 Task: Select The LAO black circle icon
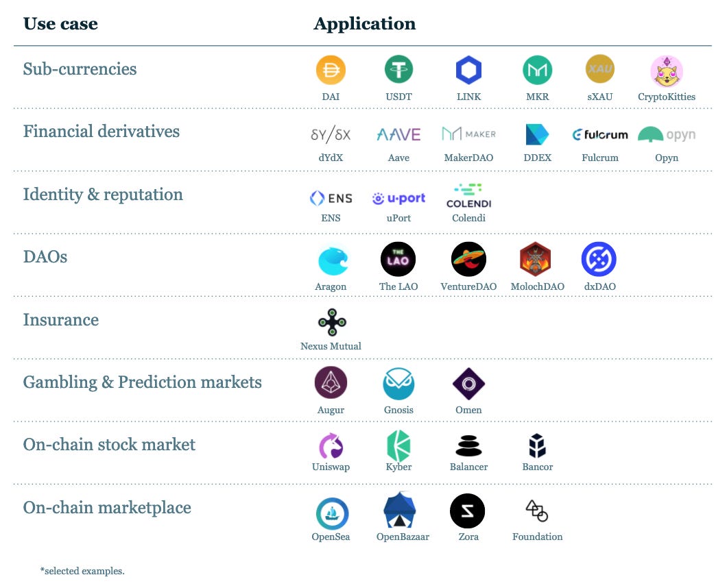[398, 259]
